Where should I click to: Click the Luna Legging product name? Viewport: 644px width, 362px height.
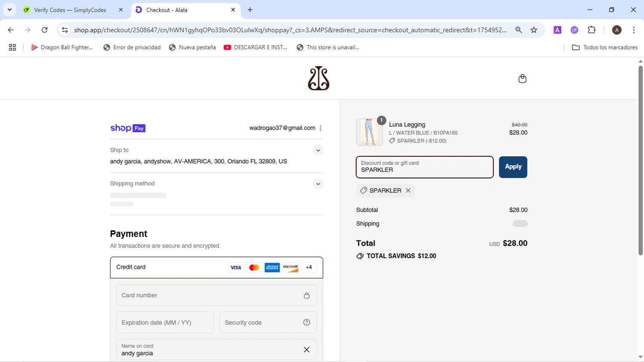(x=407, y=125)
